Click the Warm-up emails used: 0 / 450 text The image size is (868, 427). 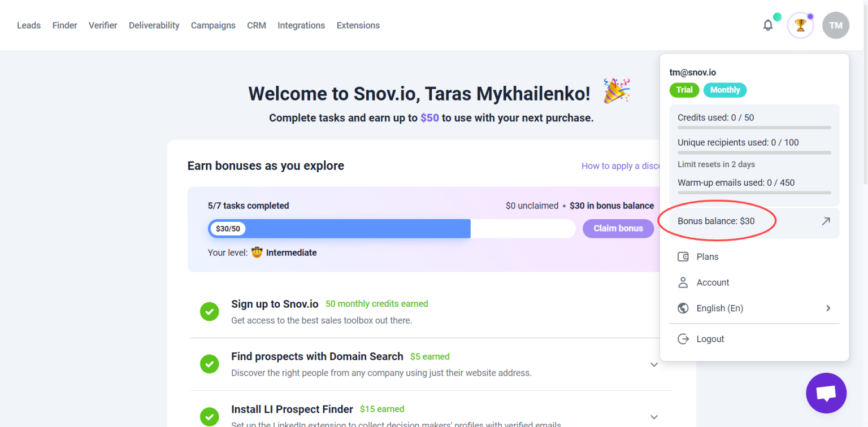736,182
